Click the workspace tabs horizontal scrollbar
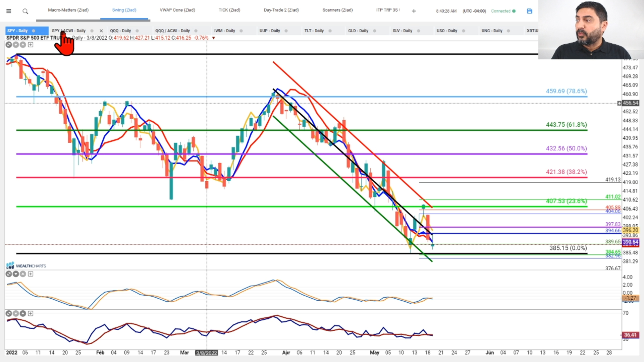This screenshot has width=644, height=362. (93, 20)
